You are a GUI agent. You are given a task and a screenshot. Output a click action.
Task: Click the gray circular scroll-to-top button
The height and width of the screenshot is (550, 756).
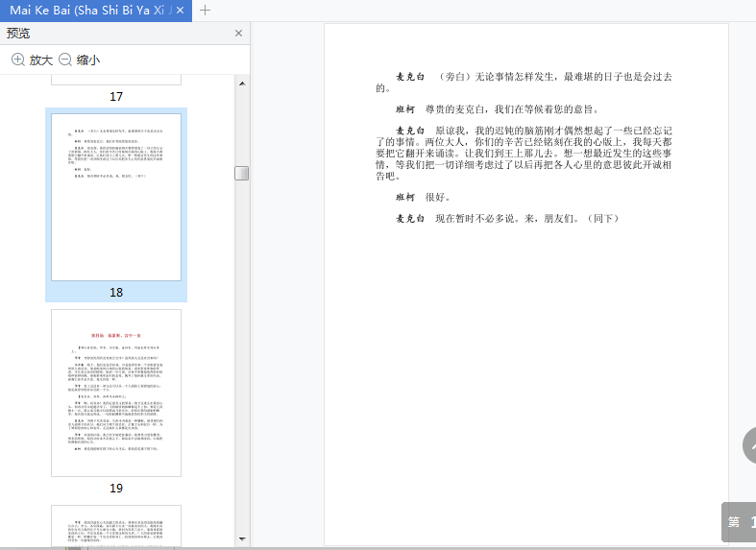point(749,445)
